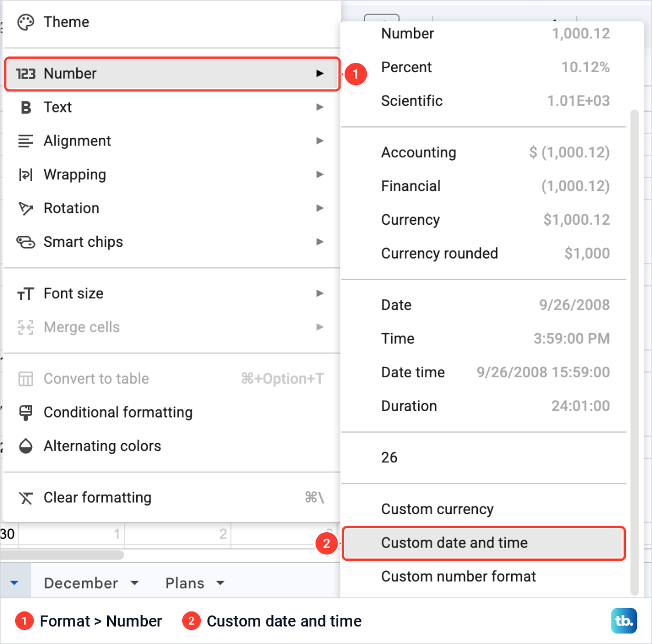Expand the Font size submenu arrow
Screen dimensions: 652x644
[x=320, y=293]
